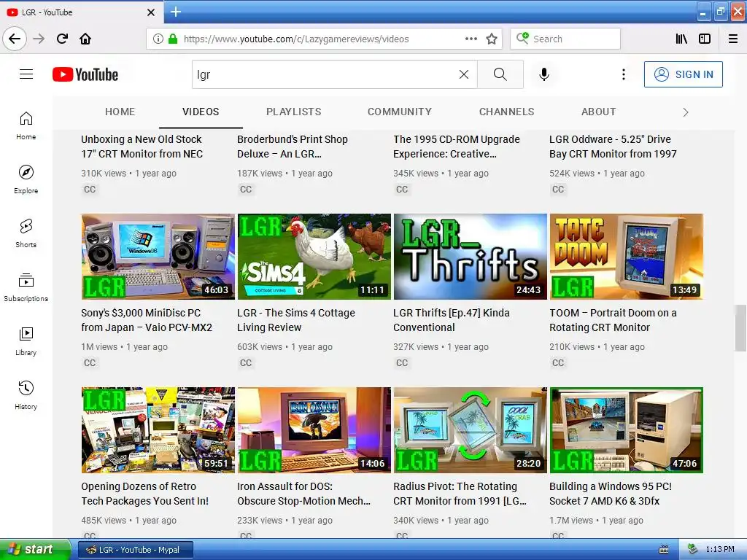This screenshot has width=747, height=560.
Task: Open History in YouTube sidebar
Action: [x=26, y=395]
